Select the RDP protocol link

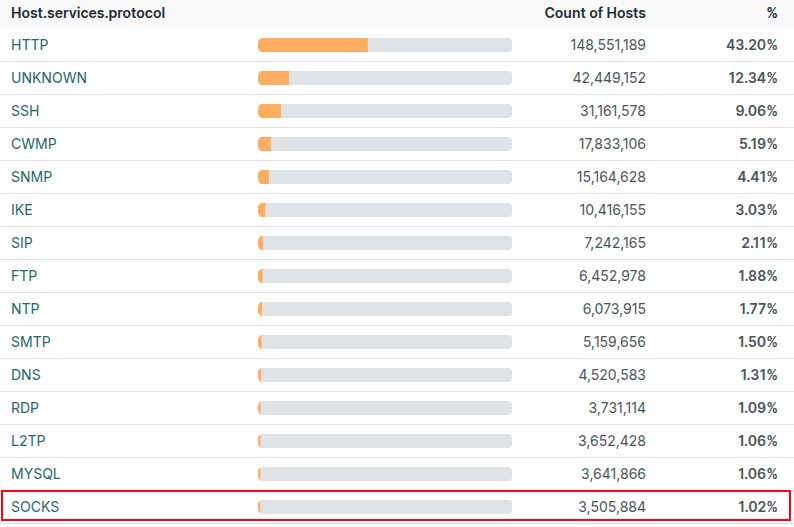(25, 408)
